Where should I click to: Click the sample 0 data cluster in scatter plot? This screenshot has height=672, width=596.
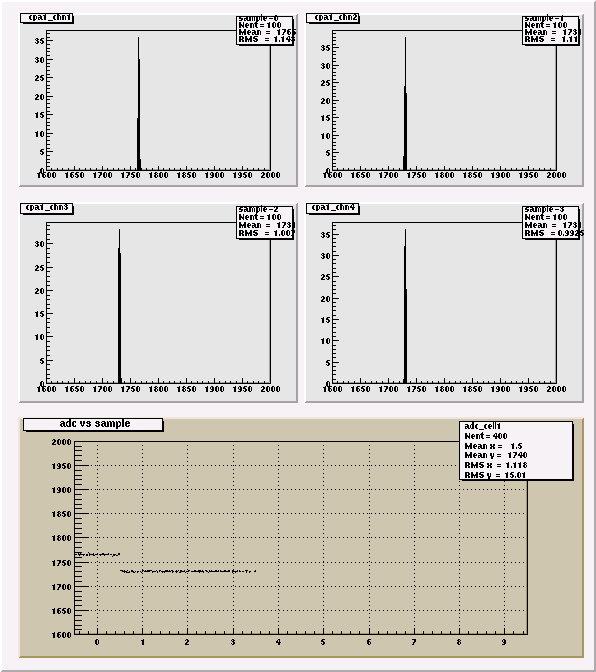pos(98,555)
